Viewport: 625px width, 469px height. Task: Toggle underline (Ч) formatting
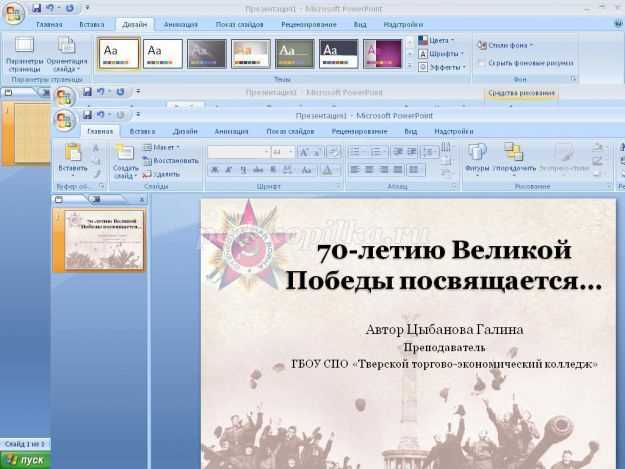pyautogui.click(x=243, y=170)
